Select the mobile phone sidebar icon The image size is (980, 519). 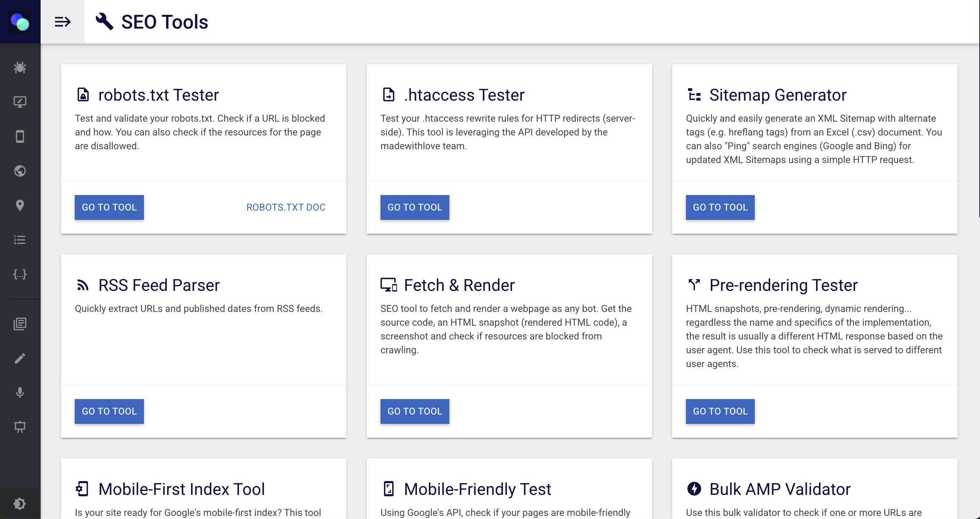point(20,136)
